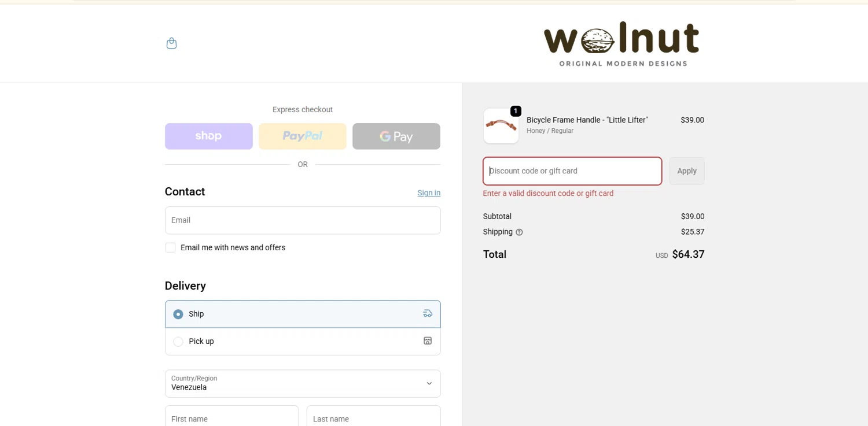Focus the Last name field
This screenshot has height=426, width=868.
coord(373,417)
